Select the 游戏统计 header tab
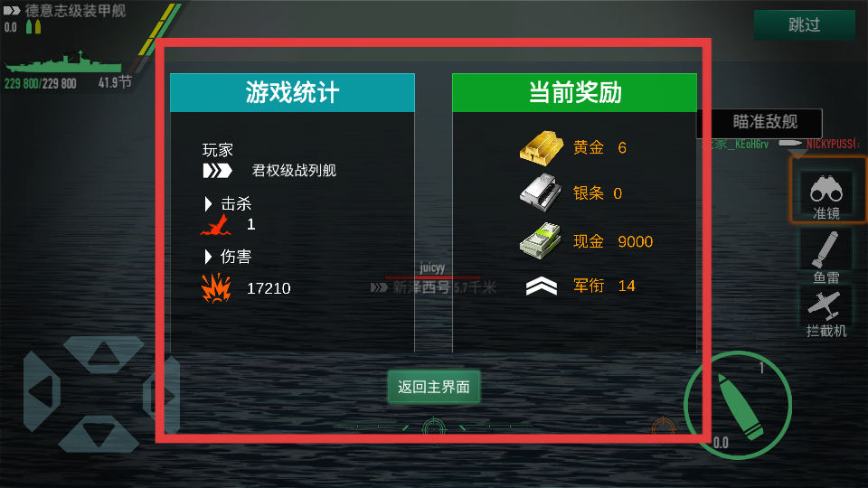868x488 pixels. (x=292, y=92)
